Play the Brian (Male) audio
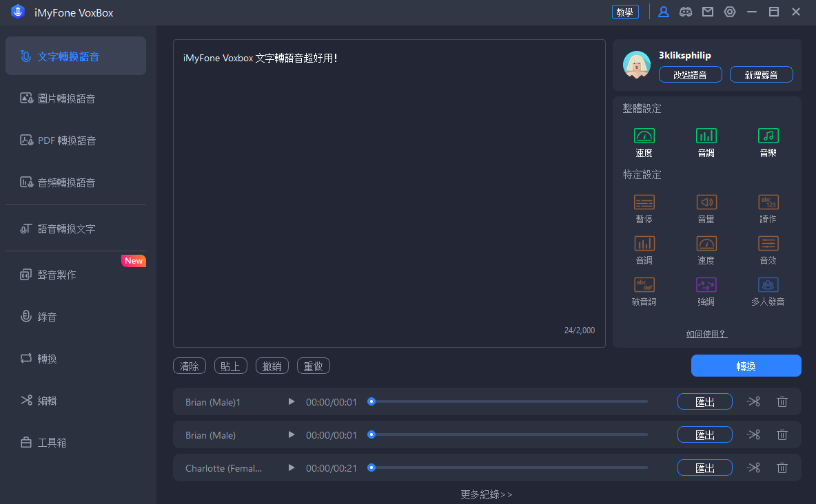Viewport: 816px width, 504px height. 292,434
